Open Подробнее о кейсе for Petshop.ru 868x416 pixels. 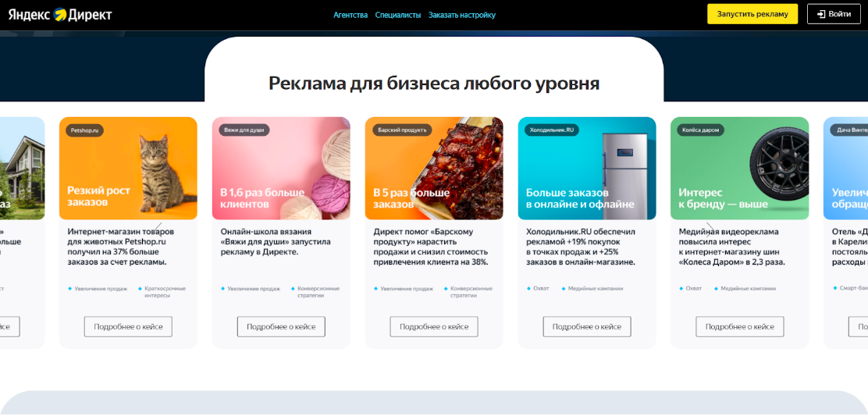click(x=129, y=327)
